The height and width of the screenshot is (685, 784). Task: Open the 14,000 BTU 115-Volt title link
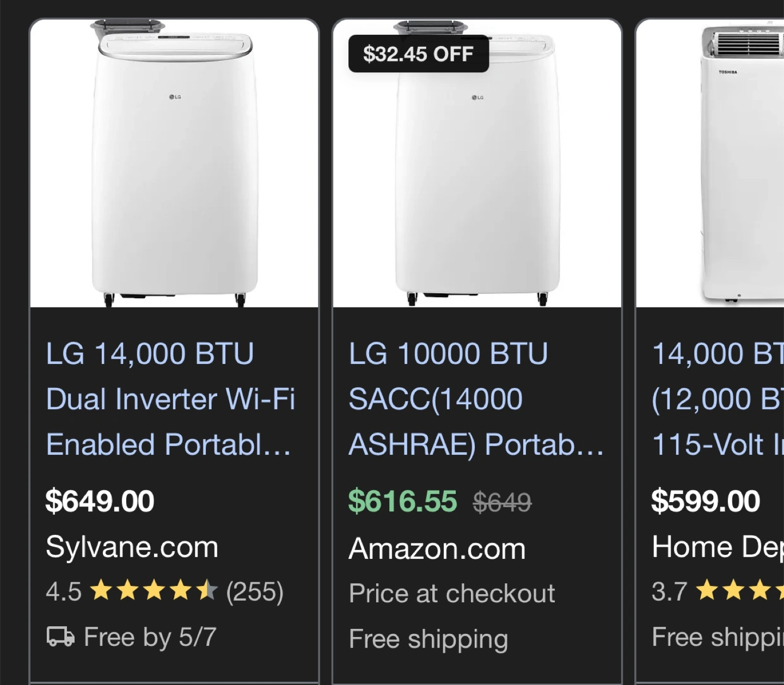point(718,399)
